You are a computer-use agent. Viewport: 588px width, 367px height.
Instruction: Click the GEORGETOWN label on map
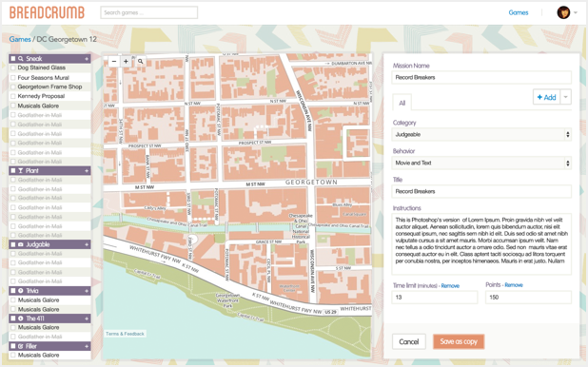(311, 183)
